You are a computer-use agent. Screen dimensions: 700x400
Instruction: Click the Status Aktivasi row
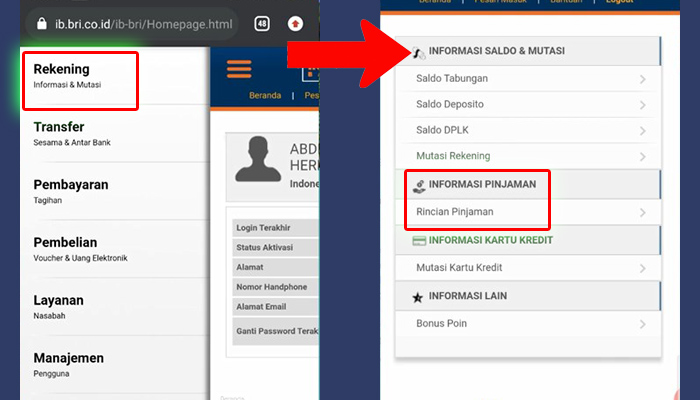point(275,247)
